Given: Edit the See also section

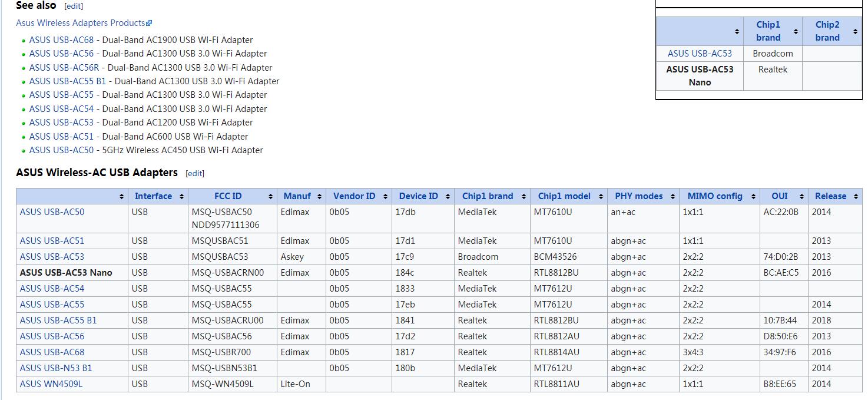Looking at the screenshot, I should tap(74, 6).
